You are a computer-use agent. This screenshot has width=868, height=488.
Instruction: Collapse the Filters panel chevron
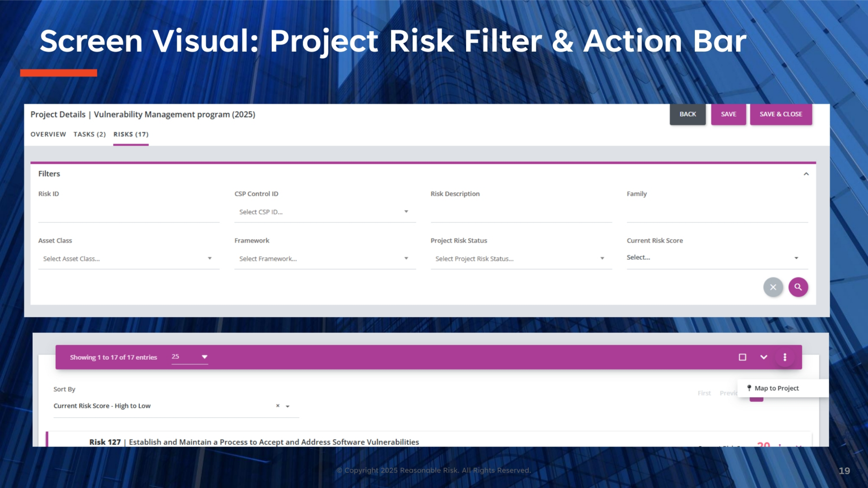tap(806, 174)
